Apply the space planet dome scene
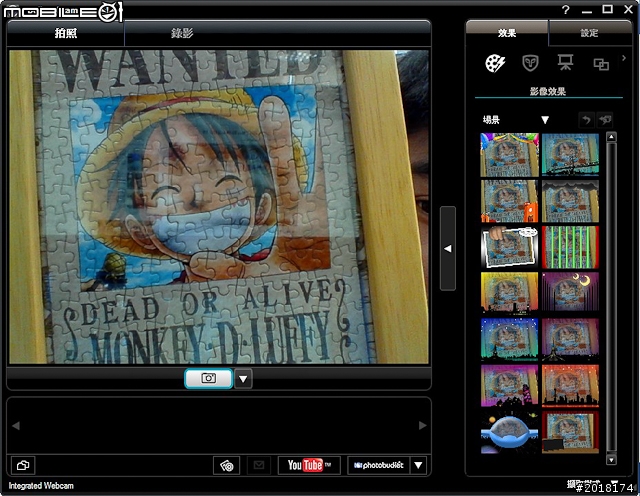The image size is (640, 496). click(510, 432)
